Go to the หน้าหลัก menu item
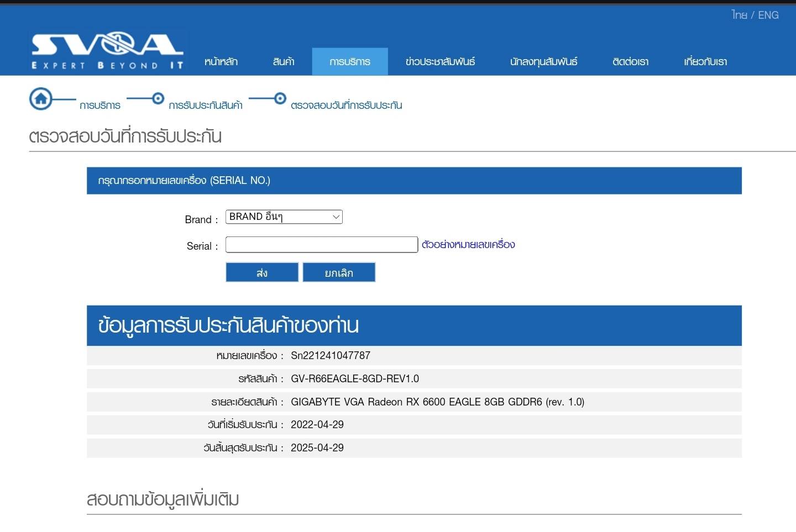796x532 pixels. click(x=221, y=62)
